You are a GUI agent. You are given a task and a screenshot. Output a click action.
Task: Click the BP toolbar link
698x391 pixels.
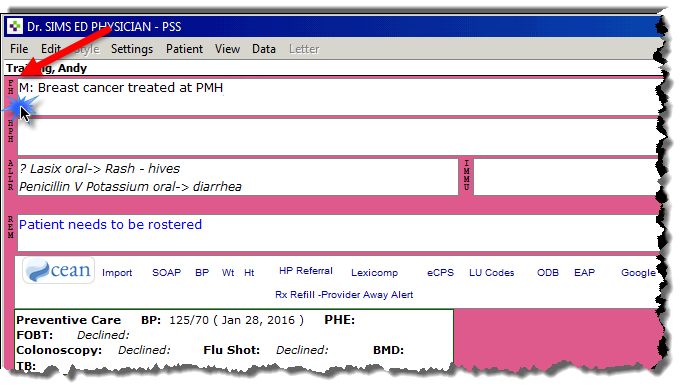[202, 273]
